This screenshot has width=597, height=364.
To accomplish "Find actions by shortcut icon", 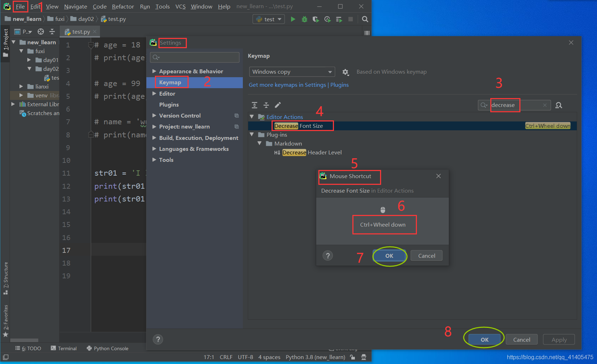I will (x=559, y=105).
